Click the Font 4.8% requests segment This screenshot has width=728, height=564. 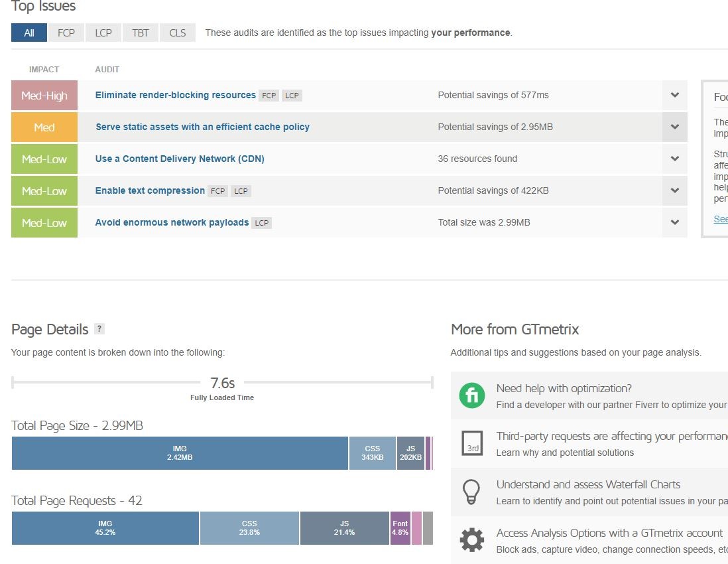400,528
